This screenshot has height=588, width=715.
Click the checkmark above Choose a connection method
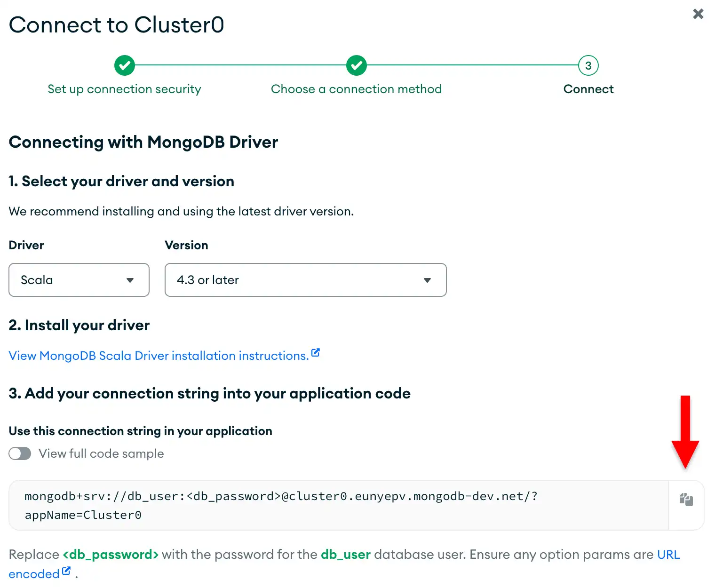356,65
